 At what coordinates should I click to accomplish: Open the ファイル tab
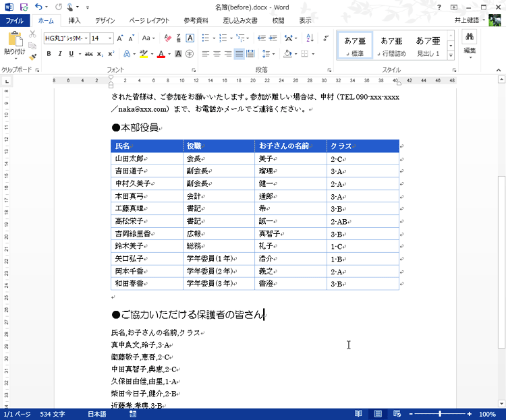(15, 21)
